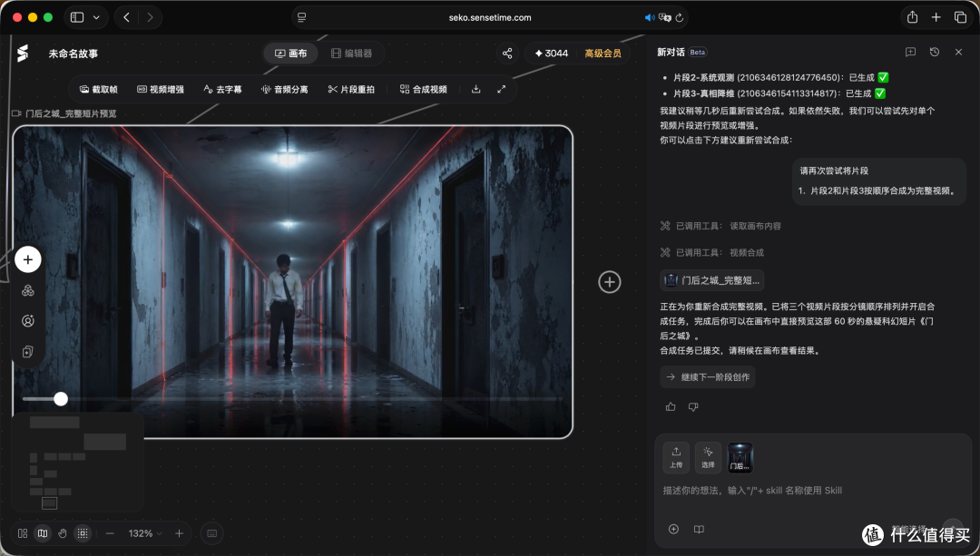The height and width of the screenshot is (556, 980).
Task: Select the 视频增强 tool
Action: click(x=161, y=89)
